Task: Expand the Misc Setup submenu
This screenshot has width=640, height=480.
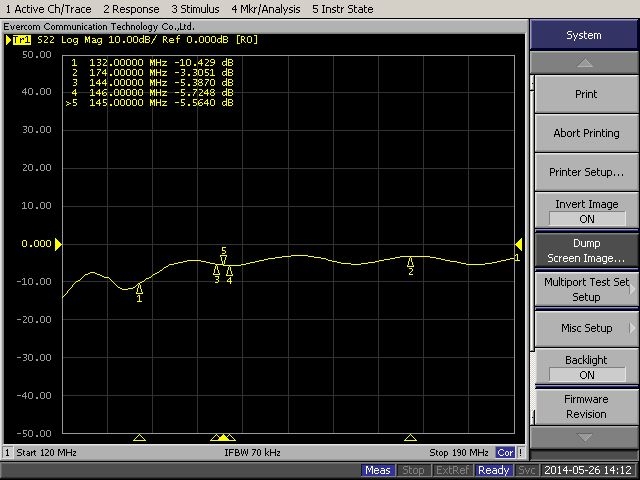Action: pyautogui.click(x=586, y=328)
